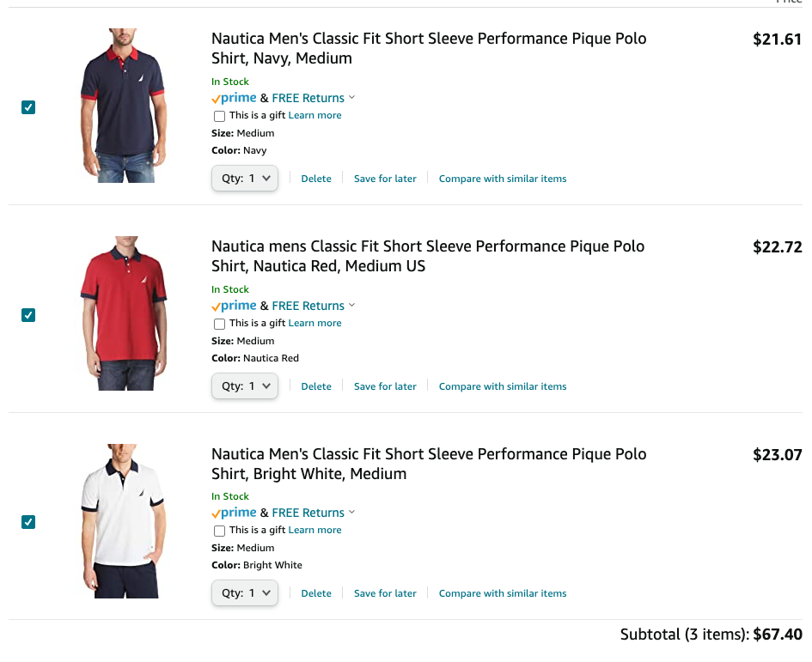Uncheck the red polo shirt selection checkbox
The image size is (812, 662).
pos(28,315)
